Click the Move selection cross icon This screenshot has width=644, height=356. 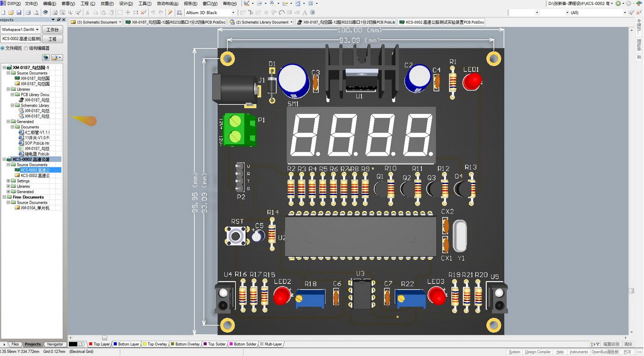[128, 13]
